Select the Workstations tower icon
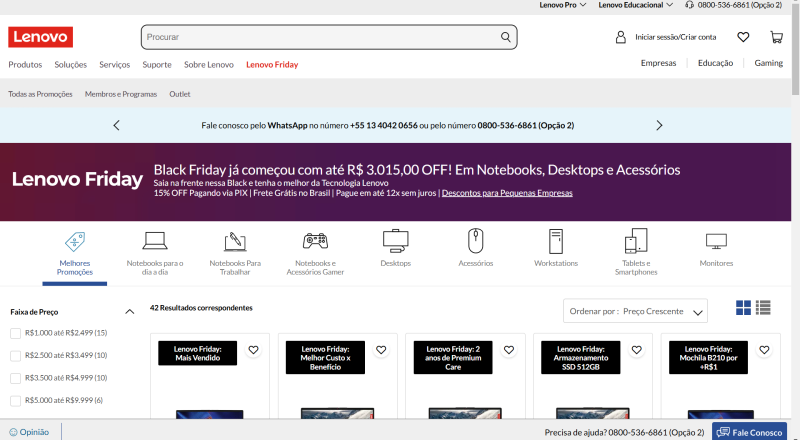 point(556,241)
